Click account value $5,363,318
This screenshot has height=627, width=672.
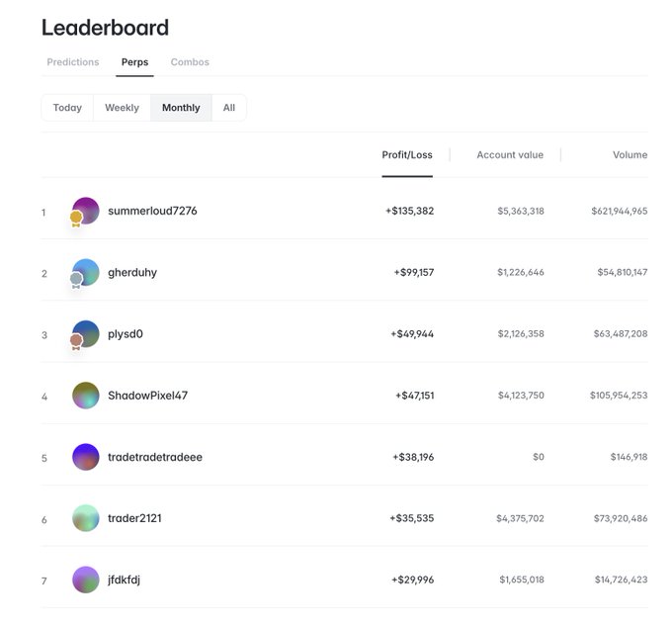521,211
